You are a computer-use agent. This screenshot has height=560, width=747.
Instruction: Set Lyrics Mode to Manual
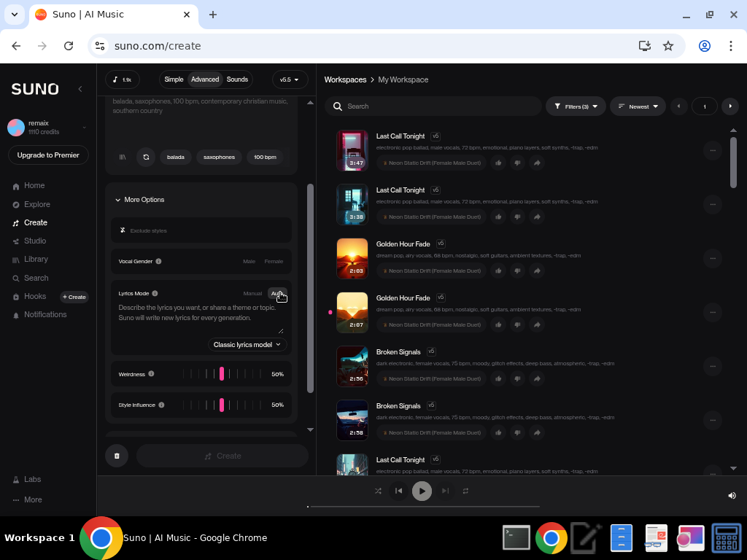(252, 293)
